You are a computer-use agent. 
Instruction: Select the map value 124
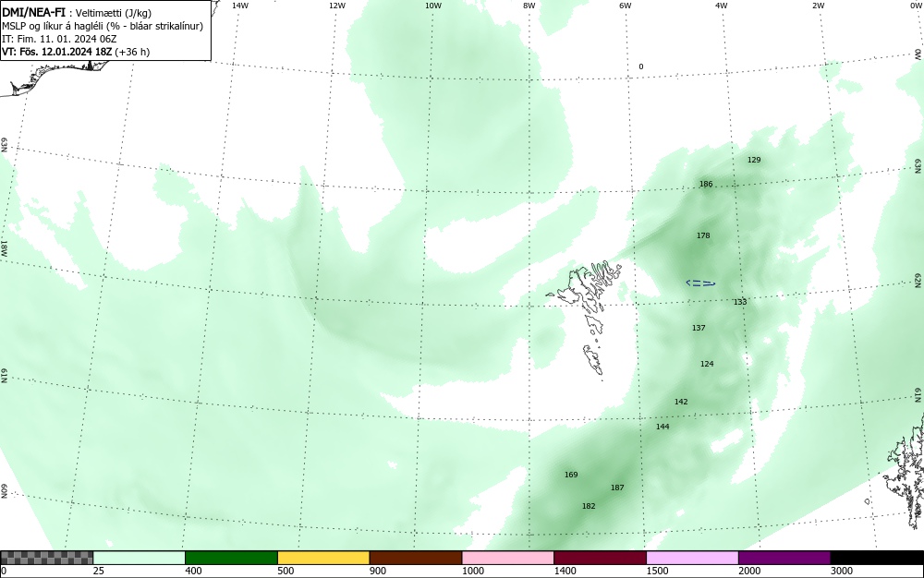pyautogui.click(x=707, y=363)
